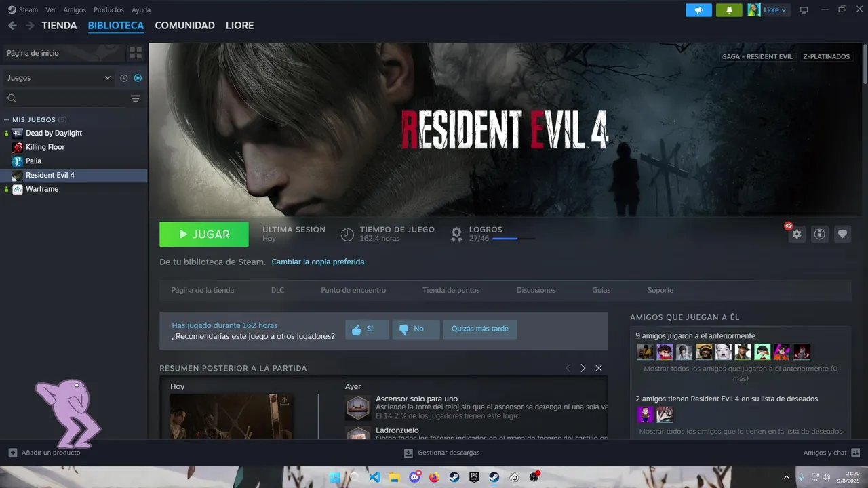Open Firefox from the taskbar
This screenshot has height=488, width=868.
pyautogui.click(x=434, y=477)
